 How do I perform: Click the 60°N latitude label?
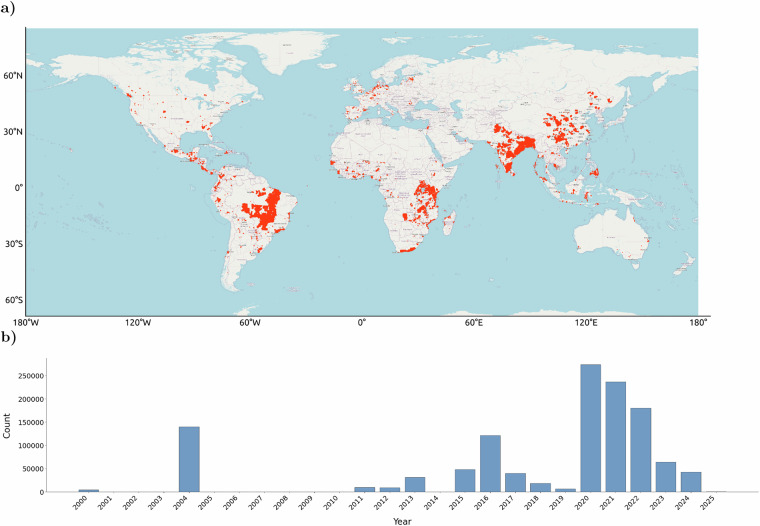[x=14, y=76]
